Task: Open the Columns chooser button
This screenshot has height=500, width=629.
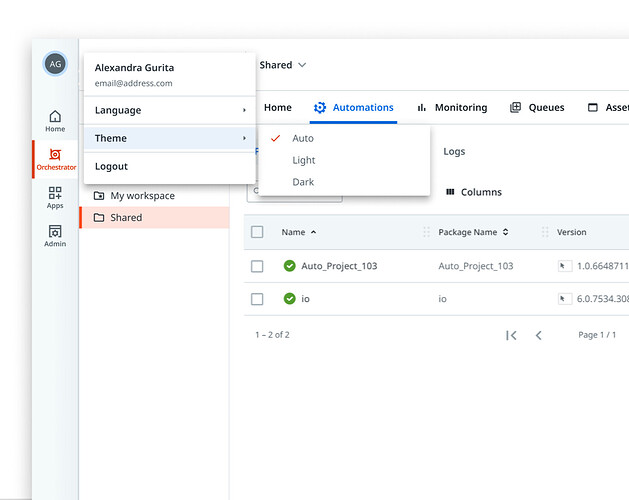Action: (474, 192)
